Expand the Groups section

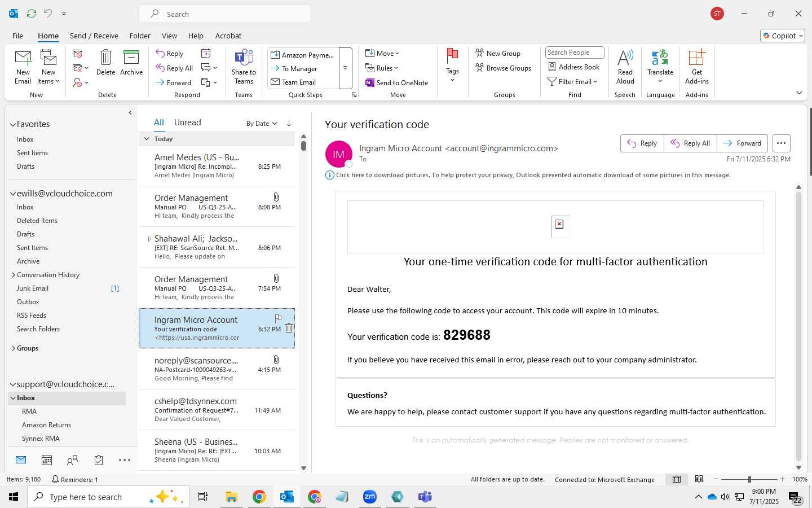point(13,348)
